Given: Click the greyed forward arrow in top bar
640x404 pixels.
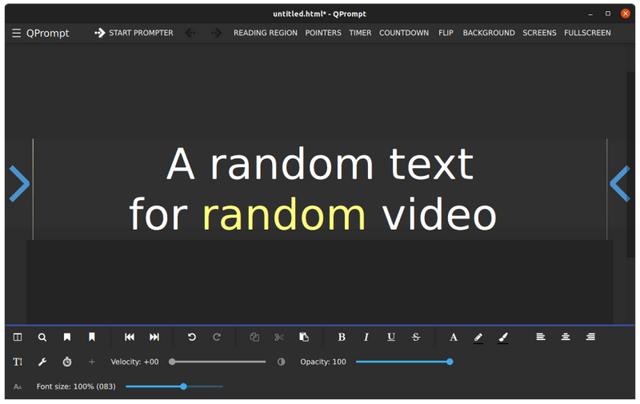Looking at the screenshot, I should [x=216, y=33].
